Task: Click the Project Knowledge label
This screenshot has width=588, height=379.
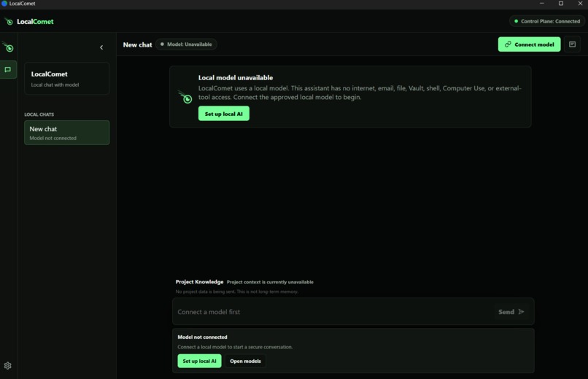Action: (x=199, y=281)
